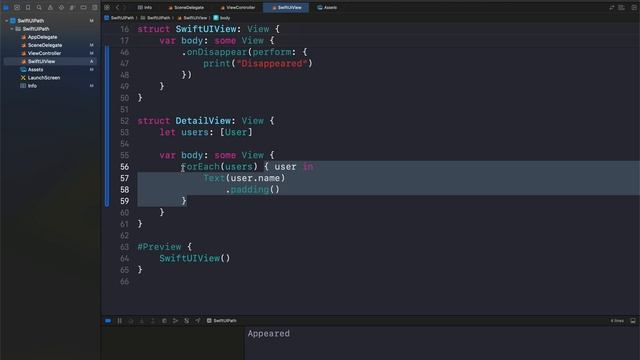Collapse the SwiftUIPath group folder
640x360 pixels.
12,29
